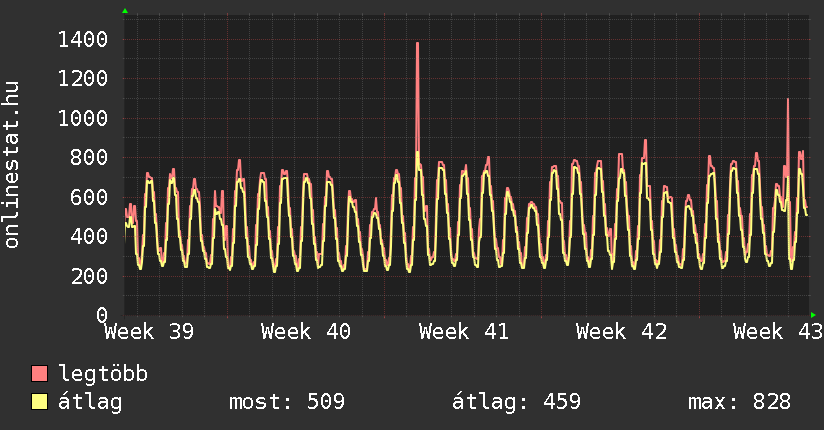Click the onlinestat.hu vertical axis title
The image size is (824, 430).
pyautogui.click(x=13, y=165)
